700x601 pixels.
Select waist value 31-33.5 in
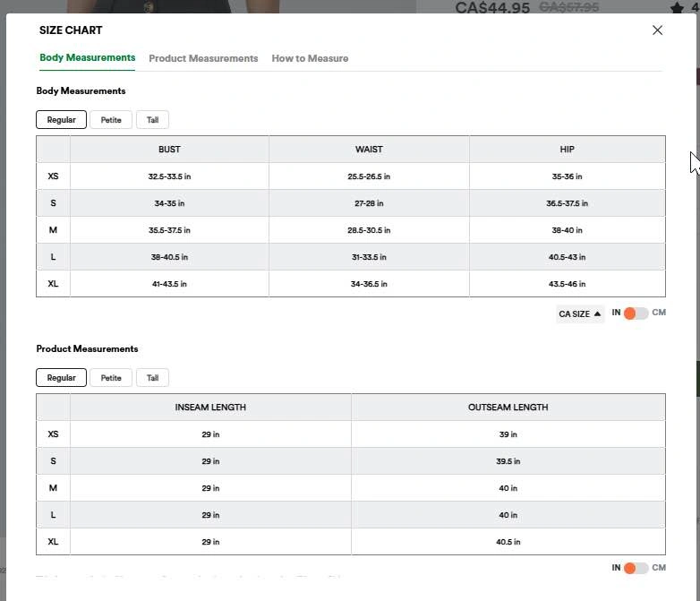click(x=369, y=257)
